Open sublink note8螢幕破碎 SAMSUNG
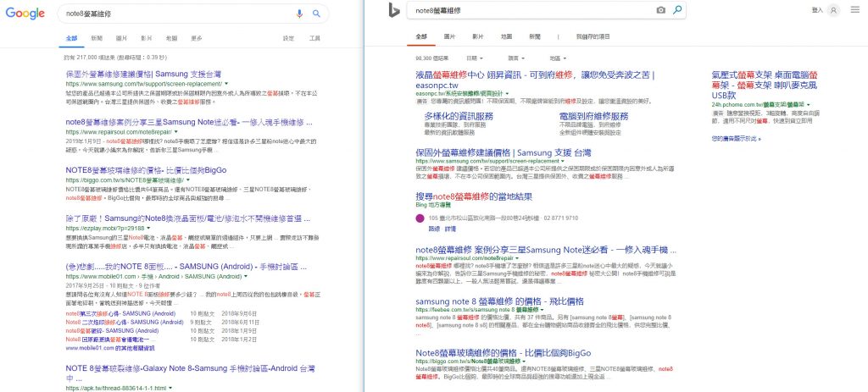The image size is (868, 392). coord(114,331)
